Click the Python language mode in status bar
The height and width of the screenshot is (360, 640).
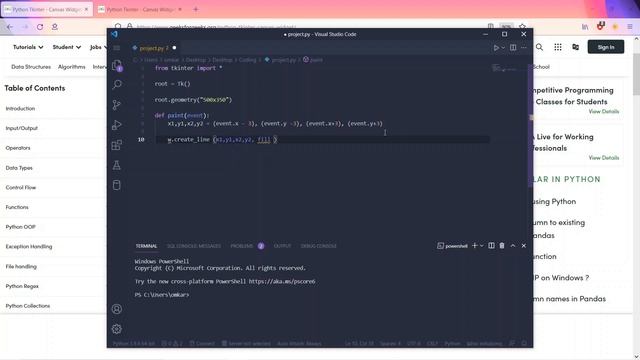point(452,344)
